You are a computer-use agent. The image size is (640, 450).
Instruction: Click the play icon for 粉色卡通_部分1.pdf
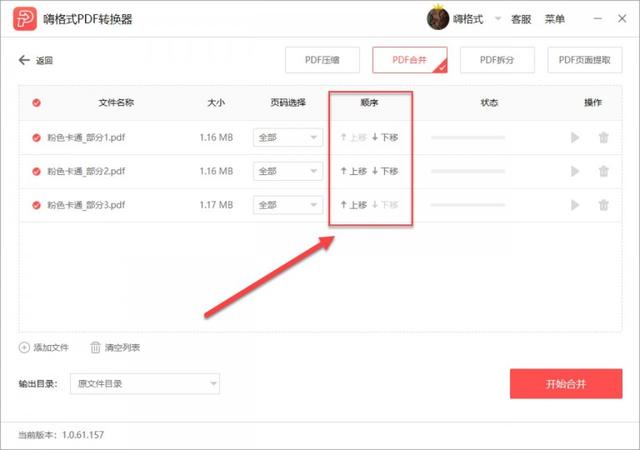click(x=575, y=138)
